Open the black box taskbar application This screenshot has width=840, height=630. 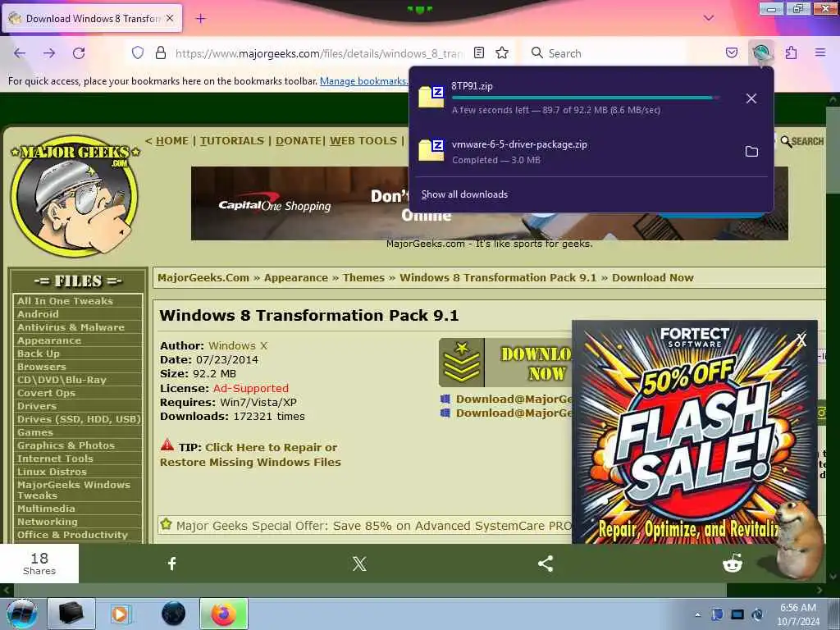click(x=71, y=614)
